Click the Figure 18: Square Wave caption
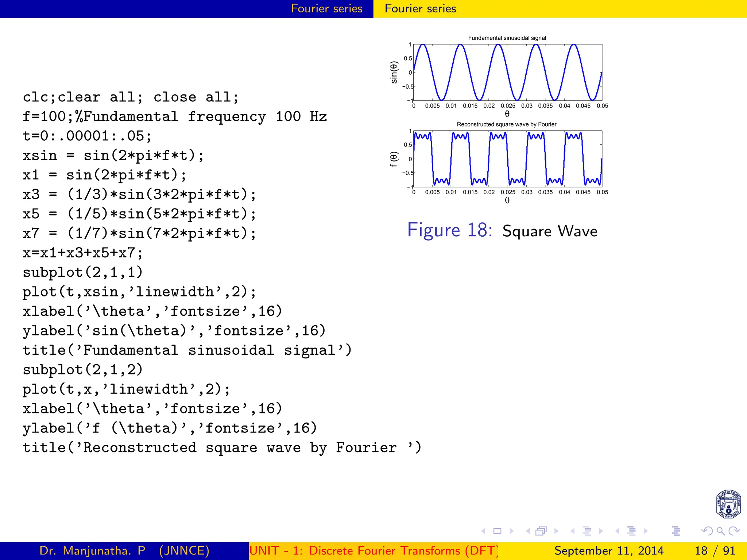 coord(502,230)
